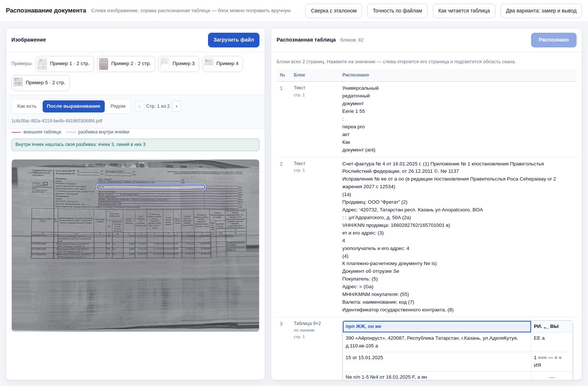Switch to the Рядом view
Image resolution: width=588 pixels, height=386 pixels.
pyautogui.click(x=118, y=106)
